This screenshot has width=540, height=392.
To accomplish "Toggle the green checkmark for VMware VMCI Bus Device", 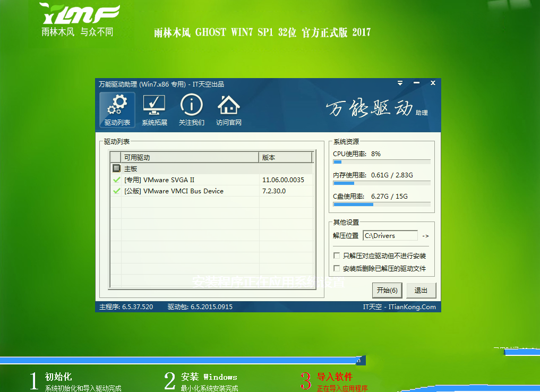I will coord(116,191).
